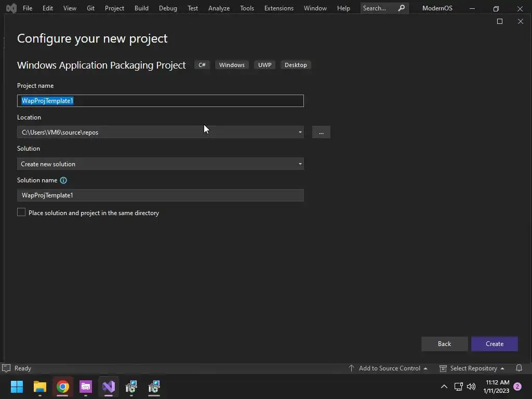Click the status bar feedback icon
This screenshot has width=532, height=399.
(x=6, y=368)
